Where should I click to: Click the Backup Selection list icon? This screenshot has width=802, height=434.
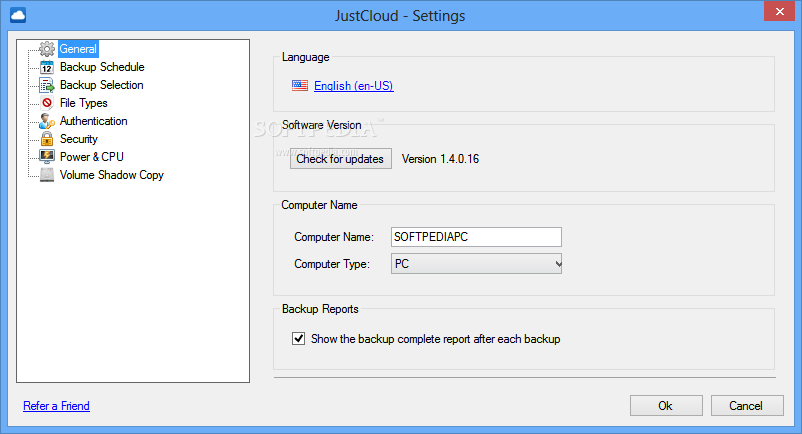coord(47,85)
